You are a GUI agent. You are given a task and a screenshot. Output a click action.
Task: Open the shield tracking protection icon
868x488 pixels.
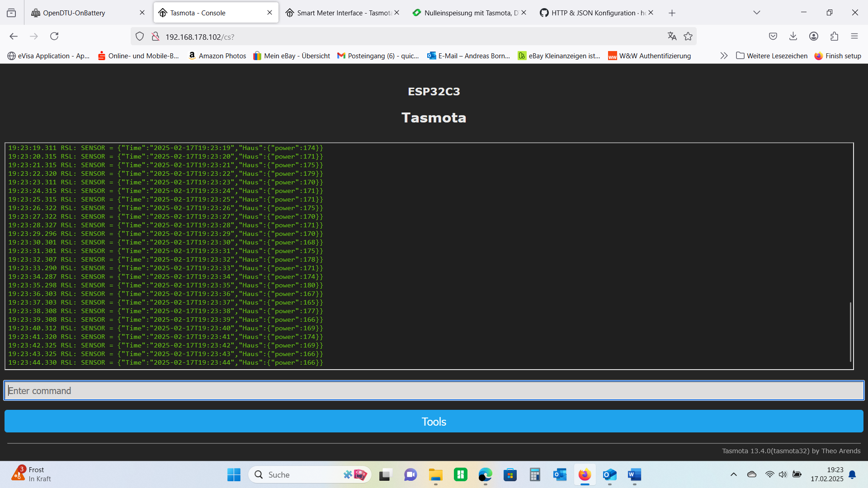(140, 36)
